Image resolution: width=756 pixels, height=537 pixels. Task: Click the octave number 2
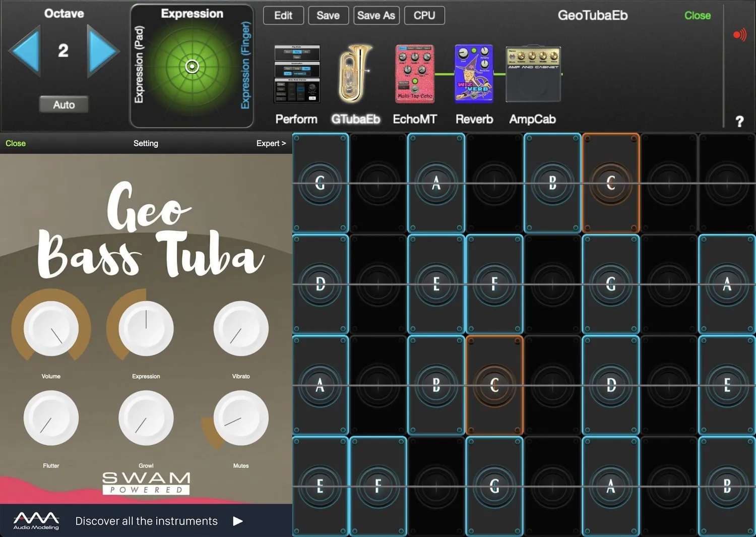tap(63, 50)
